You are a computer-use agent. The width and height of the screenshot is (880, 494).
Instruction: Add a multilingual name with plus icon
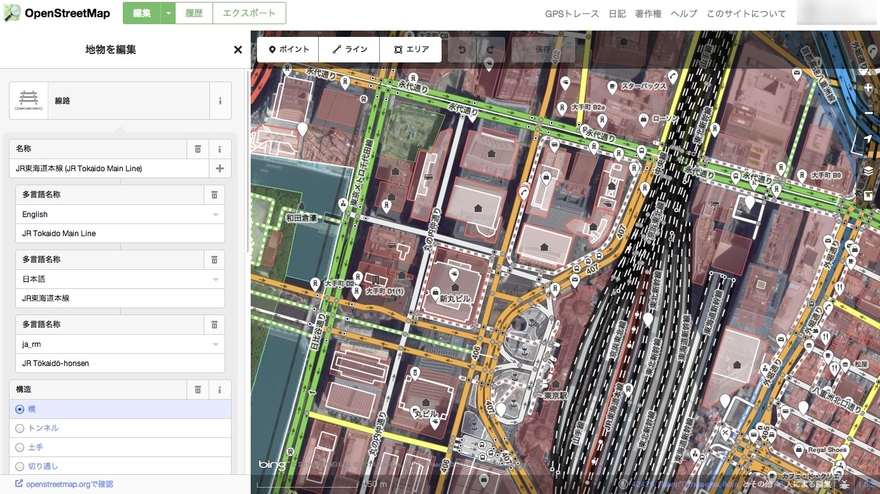(219, 169)
